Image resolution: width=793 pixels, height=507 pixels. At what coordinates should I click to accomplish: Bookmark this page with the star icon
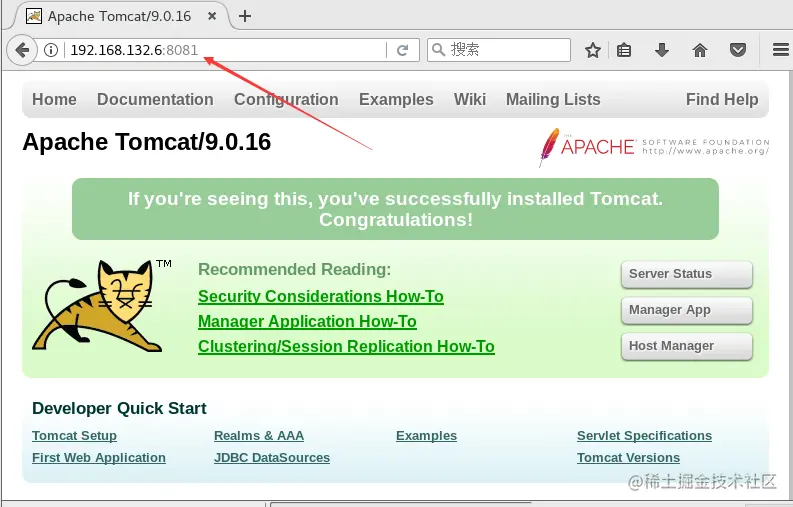pyautogui.click(x=593, y=50)
